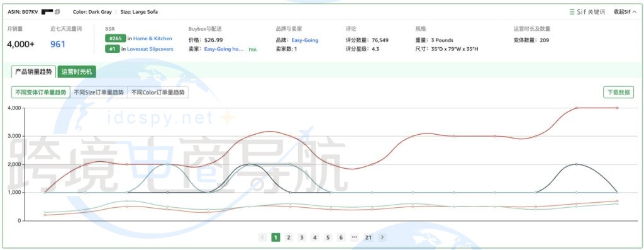Expand more pages via the ellipsis
644x250 pixels.
click(x=355, y=237)
